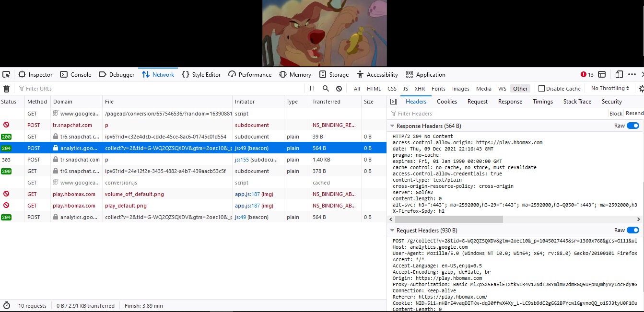Viewport: 644px width, 312px height.
Task: Click lock icon on selected analytics.google row
Action: tap(56, 148)
